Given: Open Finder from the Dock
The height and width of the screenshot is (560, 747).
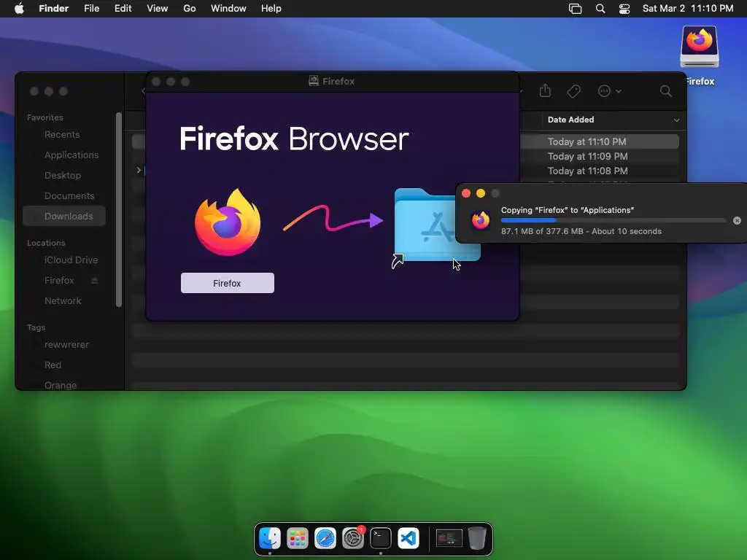Looking at the screenshot, I should [x=270, y=539].
